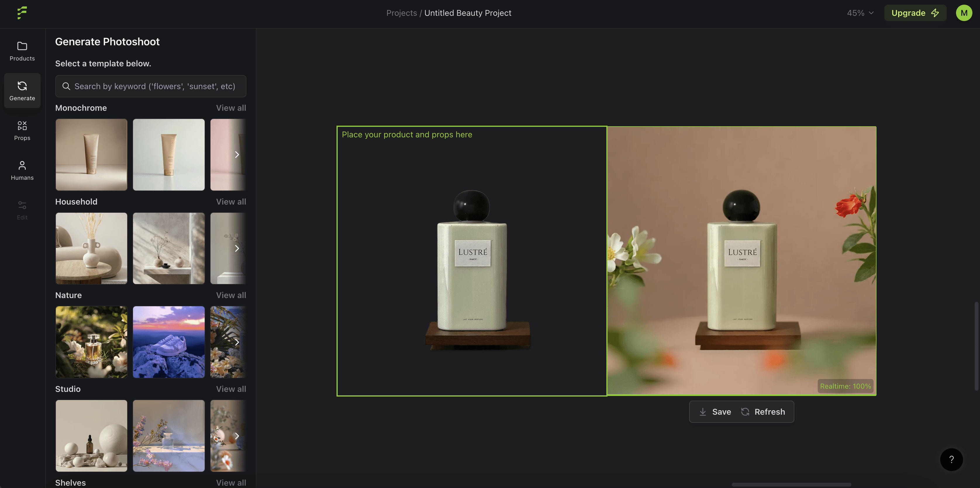Viewport: 980px width, 488px height.
Task: Click the Shelves category label
Action: pos(70,483)
